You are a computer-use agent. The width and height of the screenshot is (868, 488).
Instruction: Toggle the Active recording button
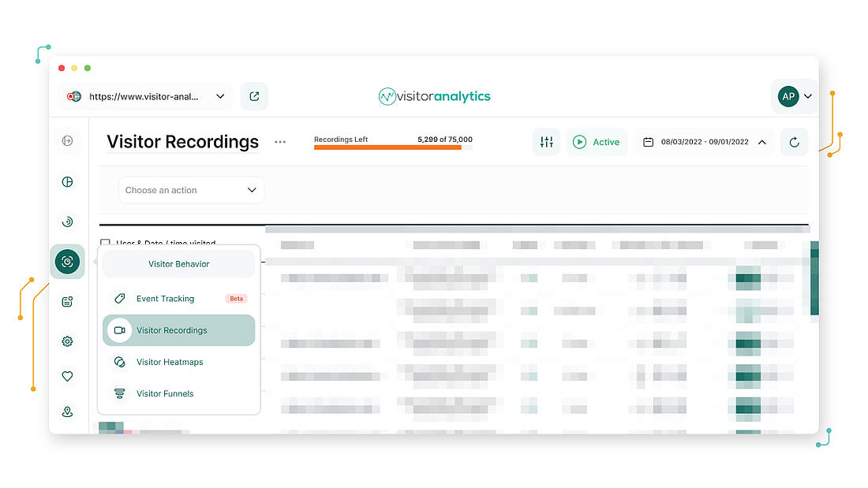point(597,142)
